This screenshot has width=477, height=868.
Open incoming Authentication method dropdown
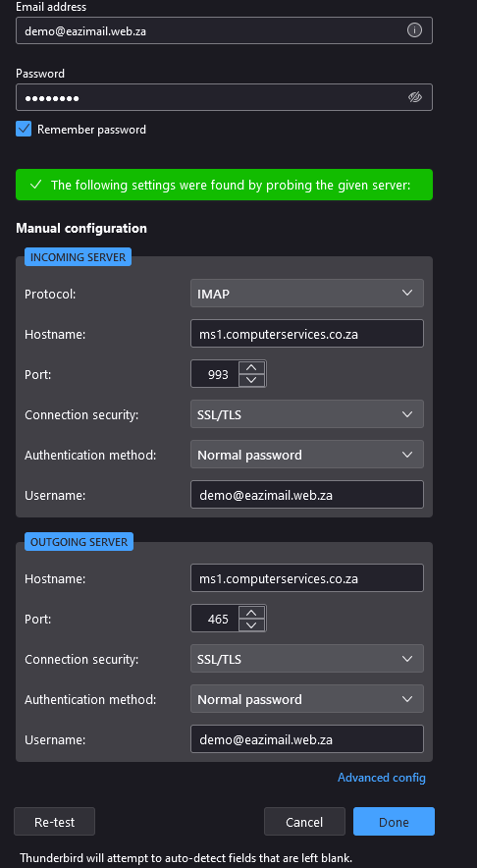click(x=307, y=455)
